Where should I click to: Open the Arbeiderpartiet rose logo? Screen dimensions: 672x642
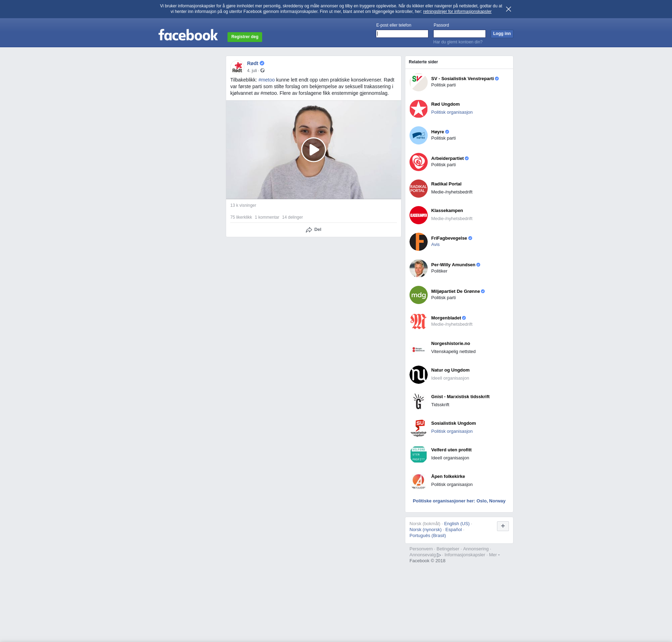[419, 162]
